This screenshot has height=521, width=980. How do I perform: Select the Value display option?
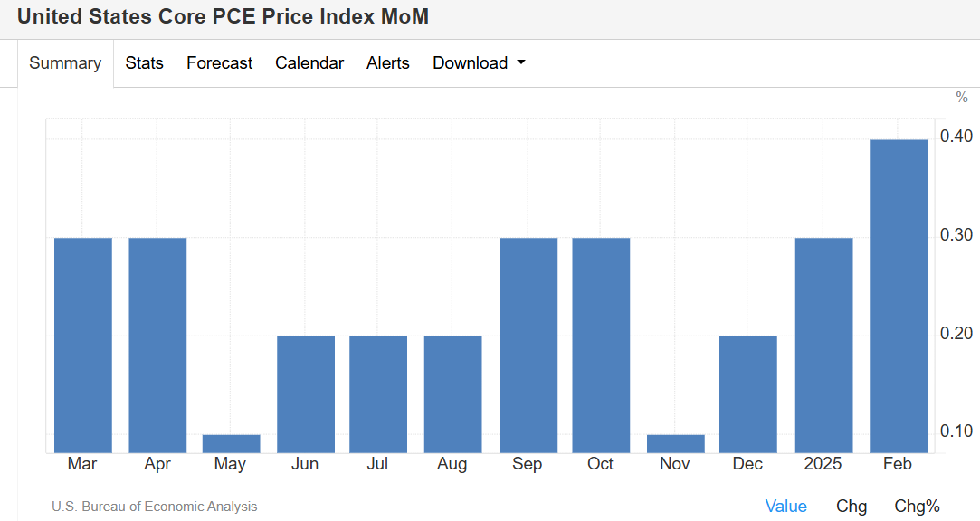785,507
